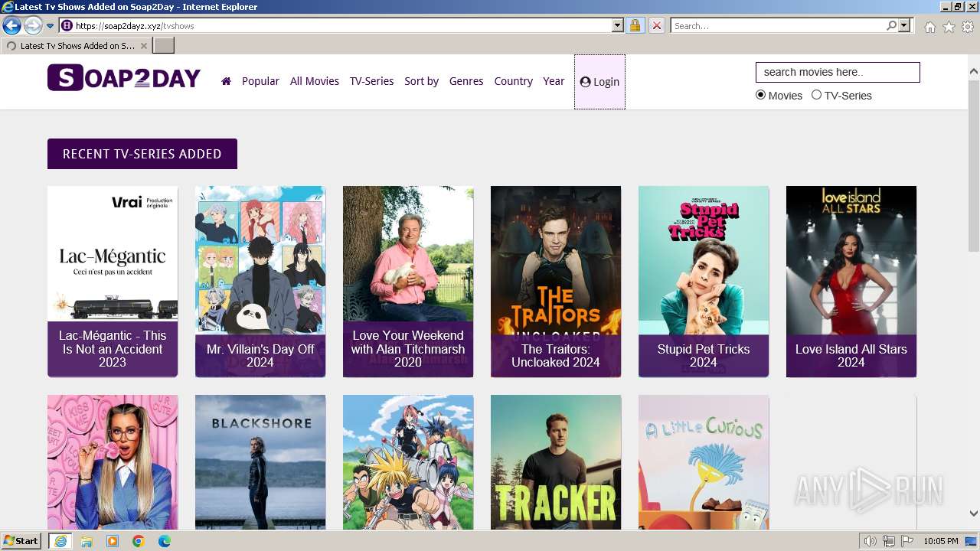Click the search magnifier icon

pyautogui.click(x=891, y=26)
